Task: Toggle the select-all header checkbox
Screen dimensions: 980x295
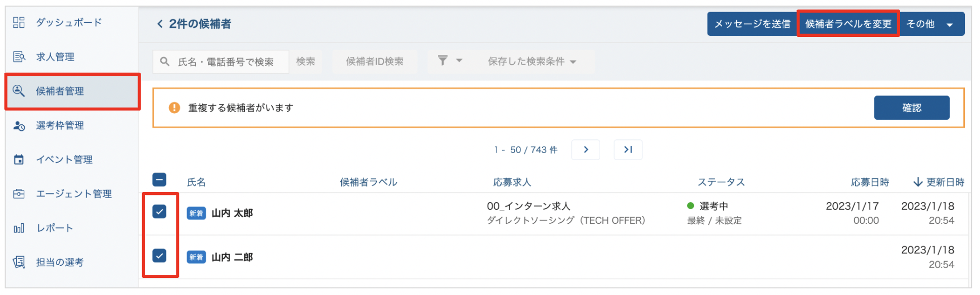Action: (159, 179)
